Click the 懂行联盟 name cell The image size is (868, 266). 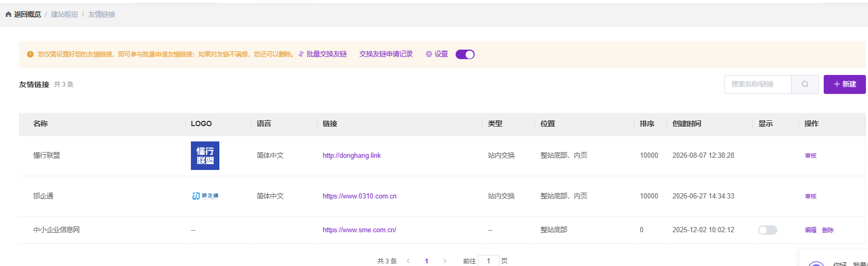pyautogui.click(x=46, y=156)
